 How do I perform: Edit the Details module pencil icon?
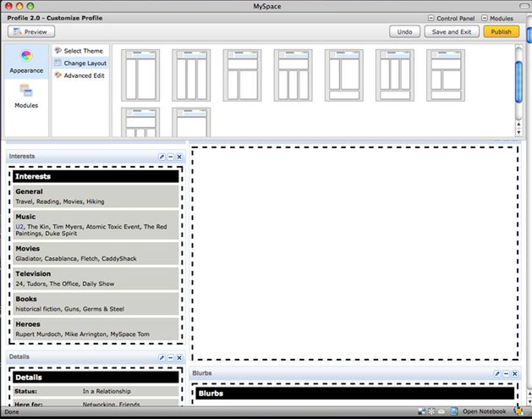tap(162, 357)
